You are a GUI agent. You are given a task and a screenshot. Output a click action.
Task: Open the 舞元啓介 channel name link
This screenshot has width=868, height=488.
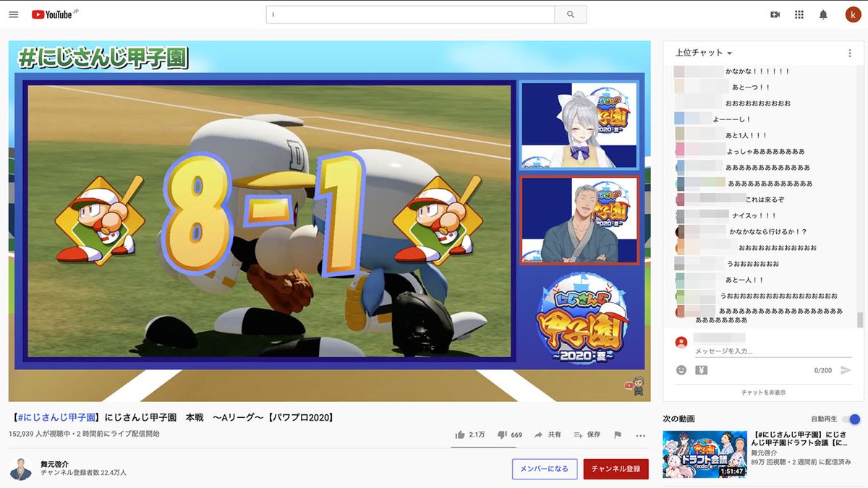(x=55, y=463)
